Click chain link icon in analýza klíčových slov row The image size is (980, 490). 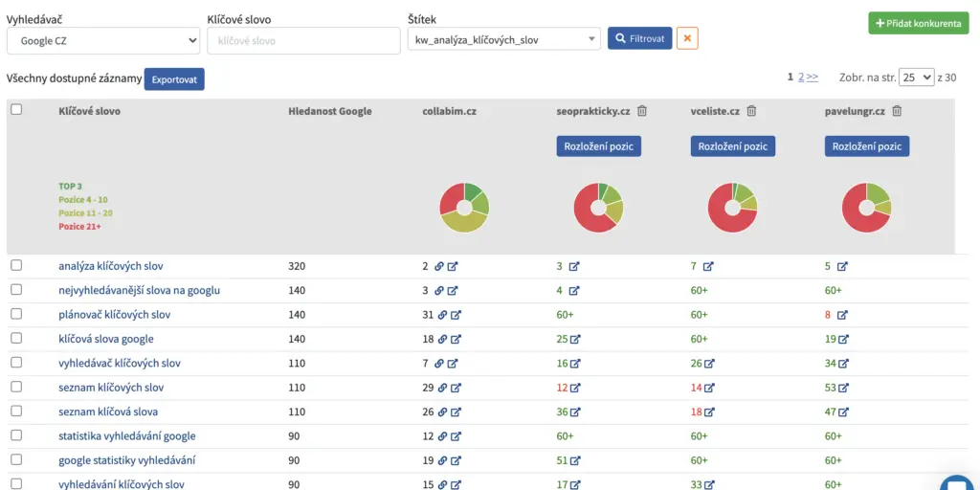tap(438, 266)
